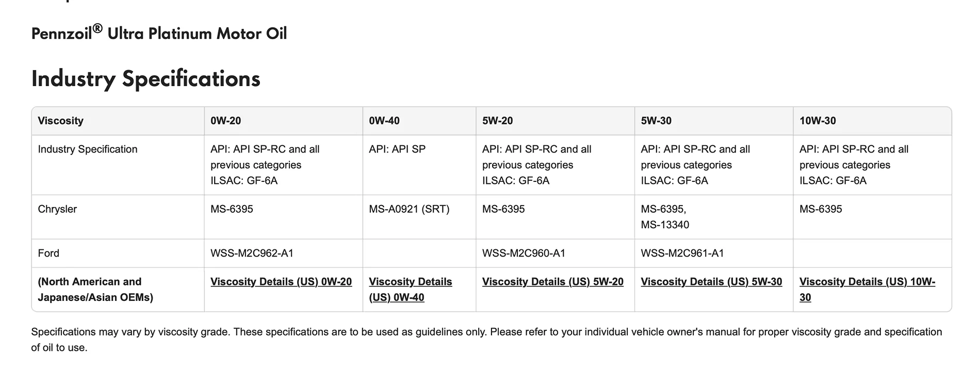Viewport: 980px width, 390px height.
Task: Click the Ford row label
Action: coord(48,253)
